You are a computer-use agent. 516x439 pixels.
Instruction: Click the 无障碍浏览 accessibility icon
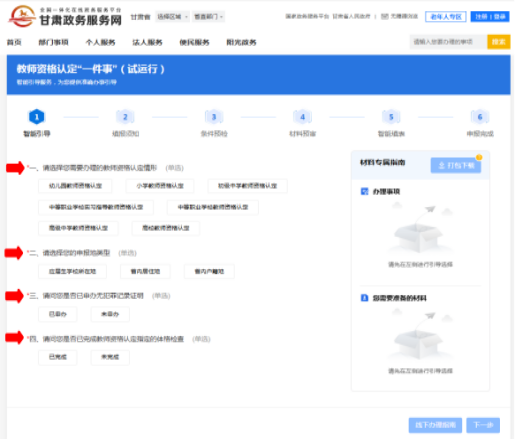385,16
